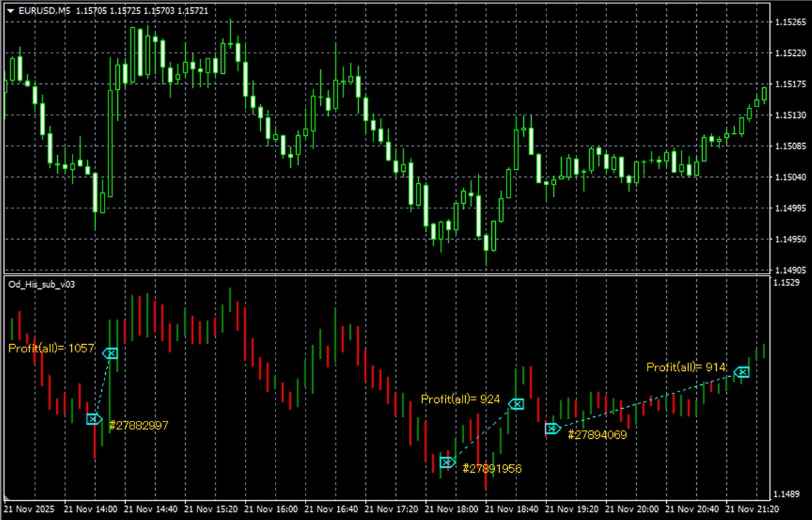Click the entry marker beside order #27891956

pyautogui.click(x=447, y=462)
